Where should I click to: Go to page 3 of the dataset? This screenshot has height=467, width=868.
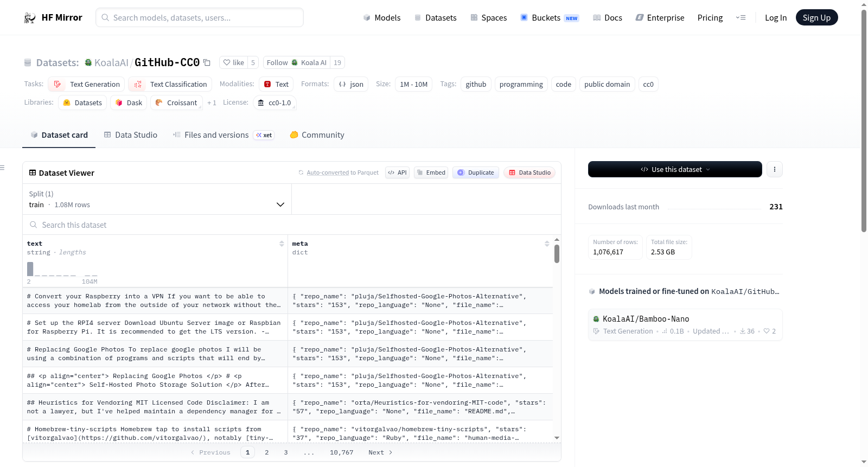(286, 452)
